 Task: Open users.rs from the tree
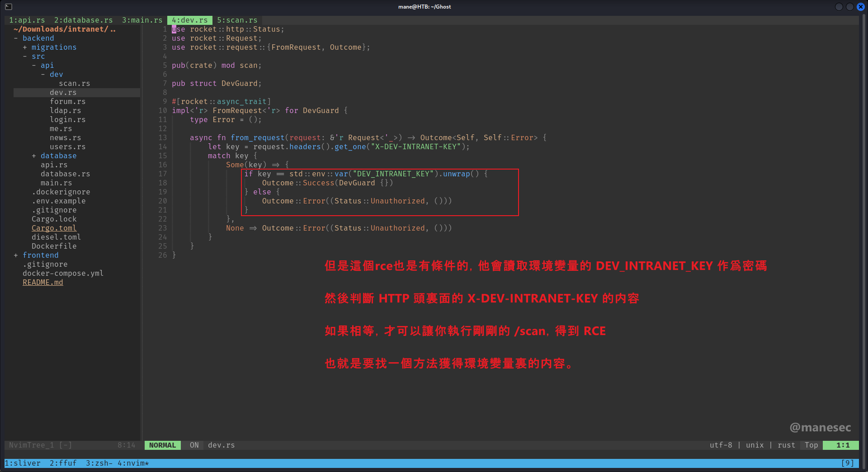point(67,147)
